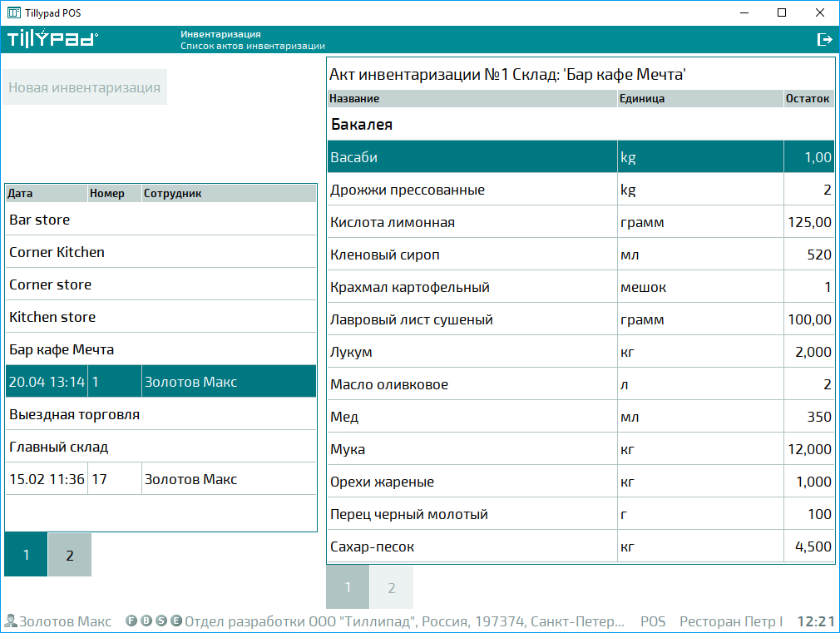
Task: Click the Отдел разработки ООО Тиллипад text
Action: point(404,621)
